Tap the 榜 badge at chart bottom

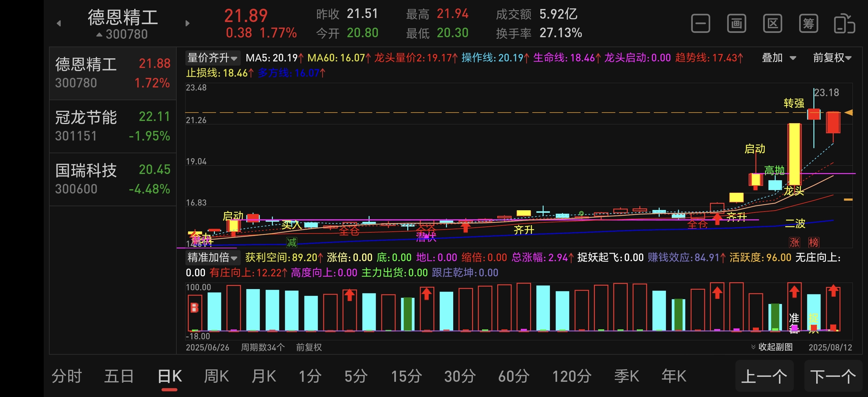[x=814, y=242]
